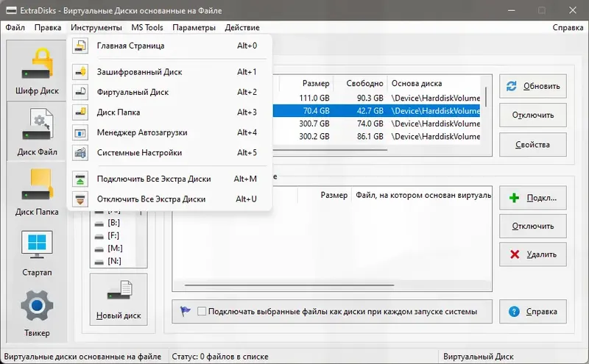Choose Подключить Все Экстра Диски entry

click(169, 179)
